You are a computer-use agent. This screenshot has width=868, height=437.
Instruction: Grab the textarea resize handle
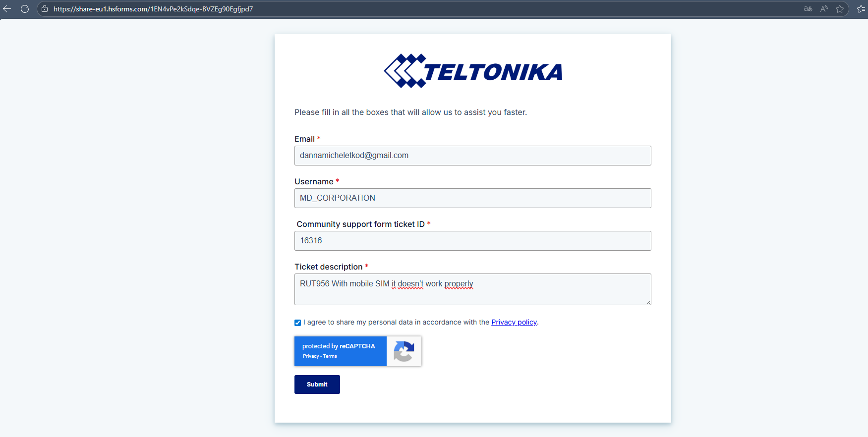[x=648, y=302]
